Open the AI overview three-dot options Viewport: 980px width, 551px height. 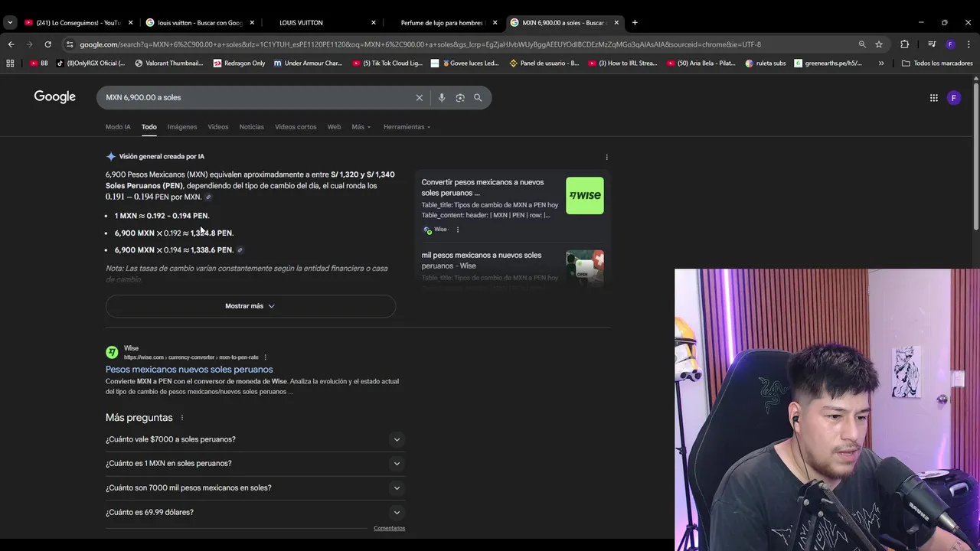coord(606,157)
